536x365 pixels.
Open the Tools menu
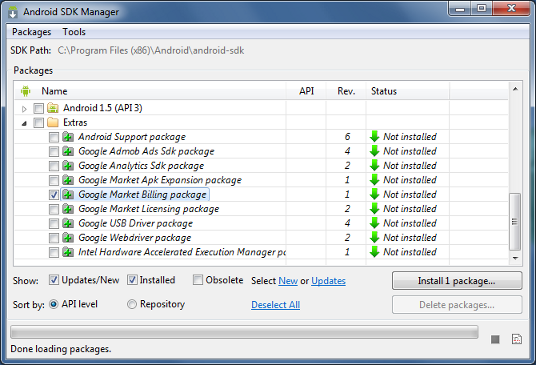pos(74,32)
